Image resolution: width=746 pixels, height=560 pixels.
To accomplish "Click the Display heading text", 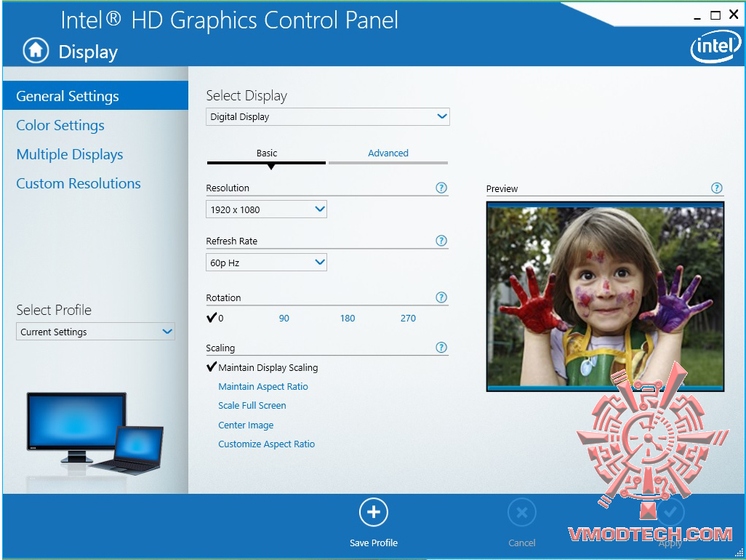I will click(88, 52).
